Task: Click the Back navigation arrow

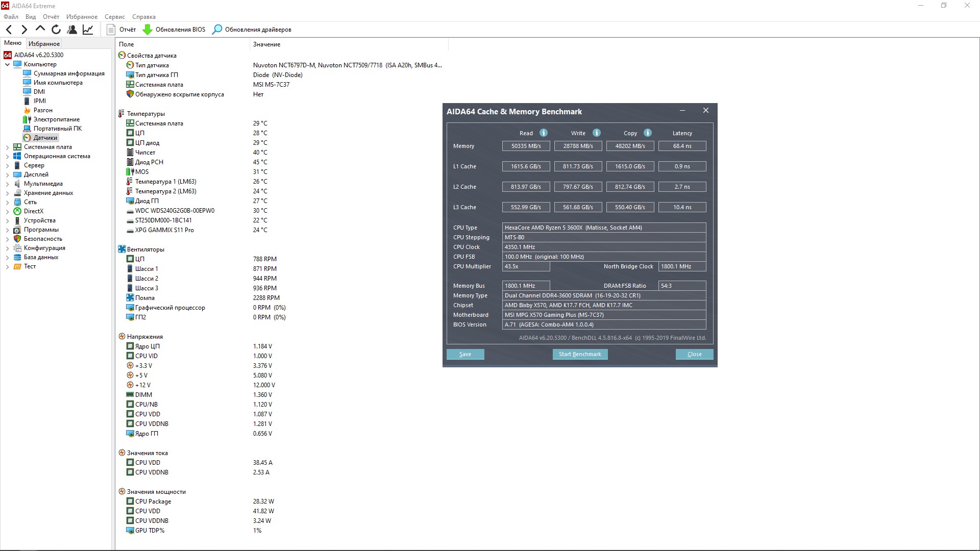Action: click(9, 30)
